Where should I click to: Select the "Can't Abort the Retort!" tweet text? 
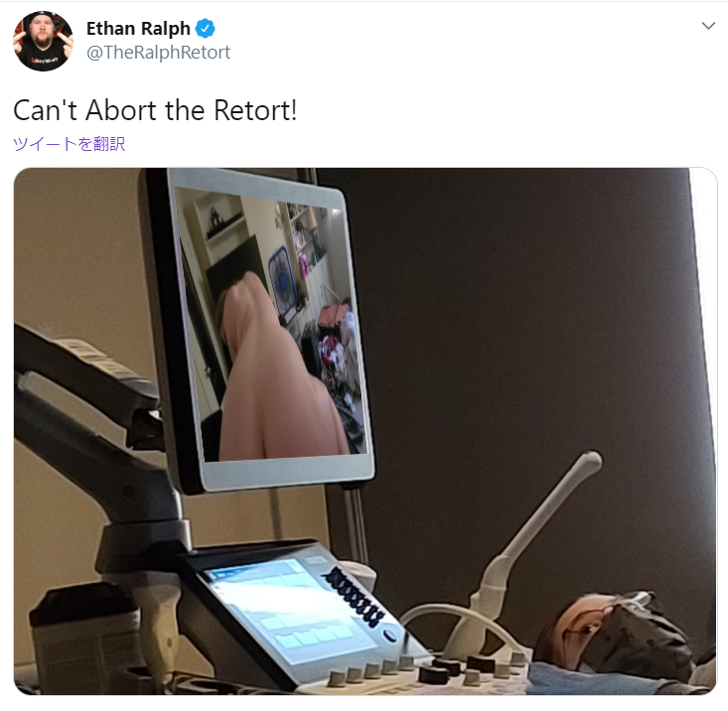[x=155, y=110]
